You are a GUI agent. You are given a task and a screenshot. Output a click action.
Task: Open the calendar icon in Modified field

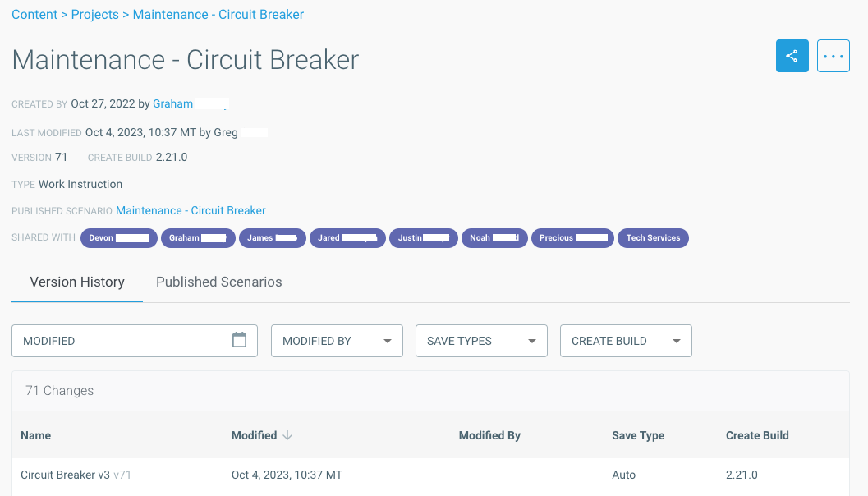click(x=239, y=340)
